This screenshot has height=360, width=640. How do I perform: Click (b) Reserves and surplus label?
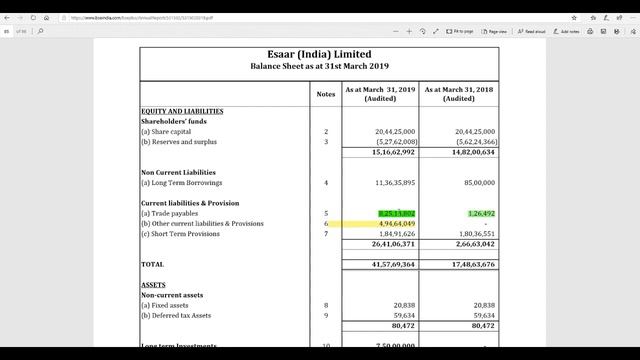coord(179,142)
